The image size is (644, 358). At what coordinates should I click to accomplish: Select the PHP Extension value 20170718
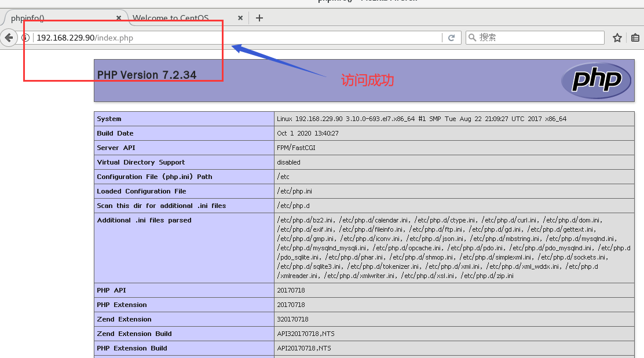click(291, 305)
